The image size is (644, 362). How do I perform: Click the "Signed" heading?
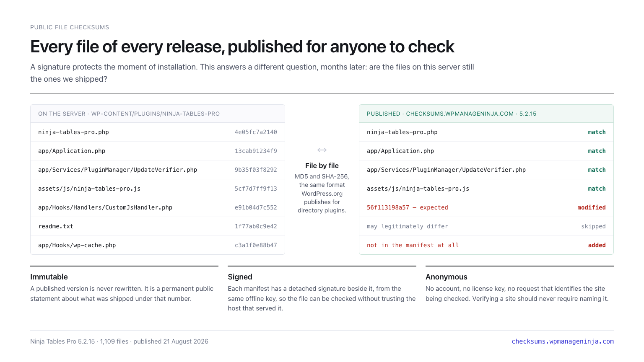click(240, 277)
